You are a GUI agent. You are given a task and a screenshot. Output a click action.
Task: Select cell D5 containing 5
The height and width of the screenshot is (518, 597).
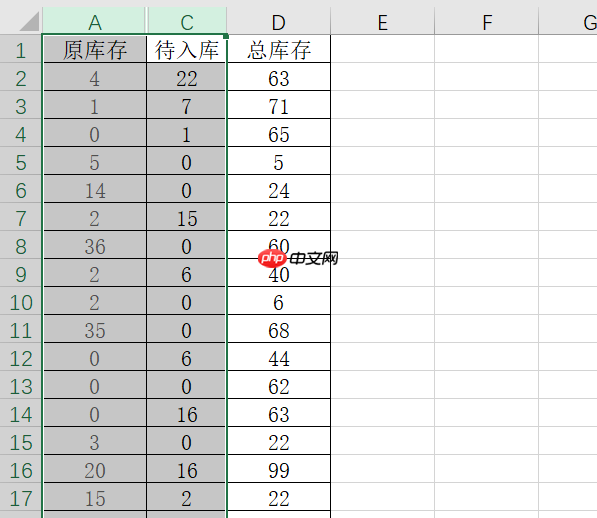point(279,161)
